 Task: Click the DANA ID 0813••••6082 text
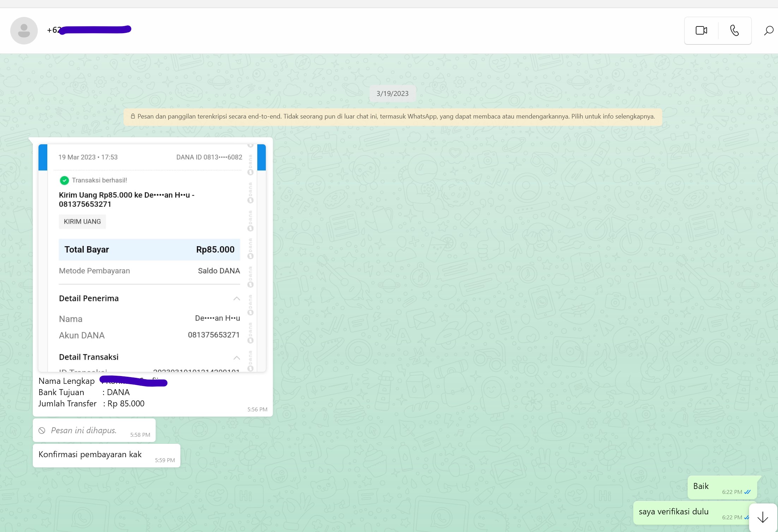209,157
